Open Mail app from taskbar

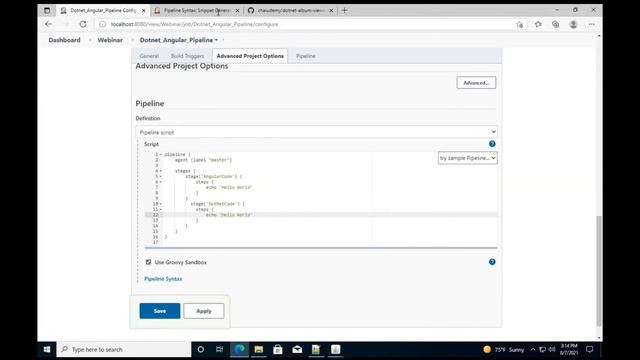click(x=297, y=349)
